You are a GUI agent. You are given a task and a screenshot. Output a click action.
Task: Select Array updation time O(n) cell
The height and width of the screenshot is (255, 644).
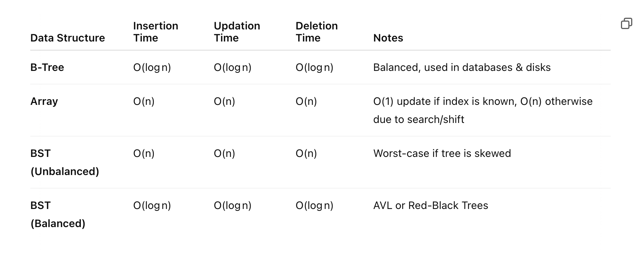(x=224, y=101)
